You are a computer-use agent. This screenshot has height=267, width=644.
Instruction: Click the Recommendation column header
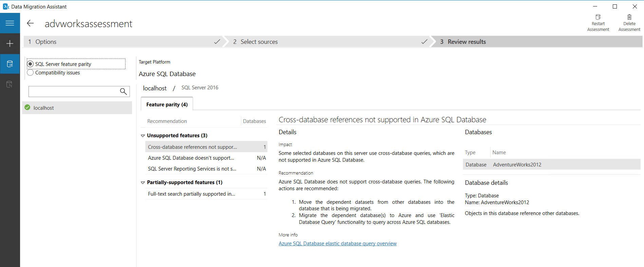point(167,121)
